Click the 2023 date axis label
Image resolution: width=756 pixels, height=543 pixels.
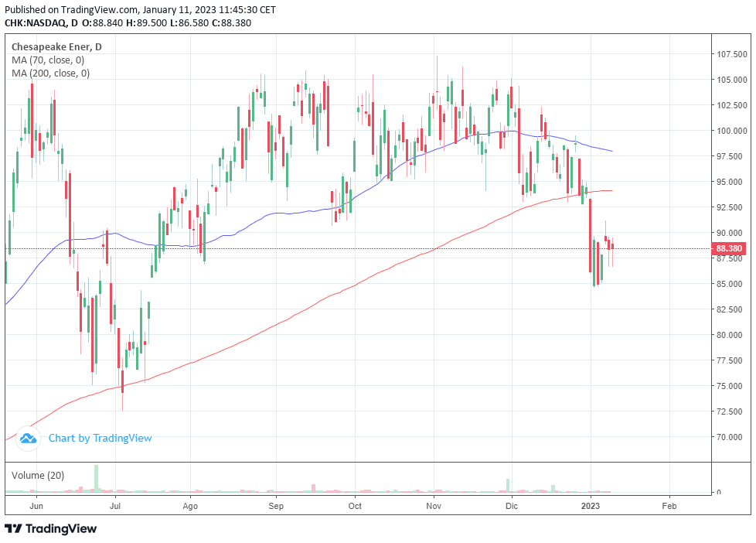[x=591, y=506]
